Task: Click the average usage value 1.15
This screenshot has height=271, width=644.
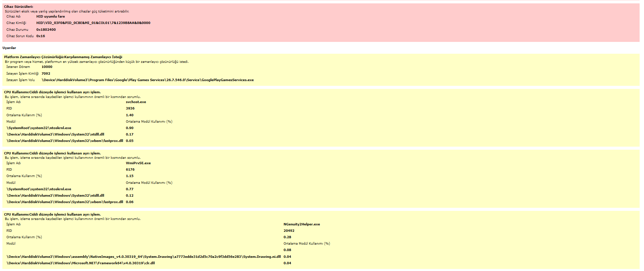Action: pyautogui.click(x=129, y=176)
